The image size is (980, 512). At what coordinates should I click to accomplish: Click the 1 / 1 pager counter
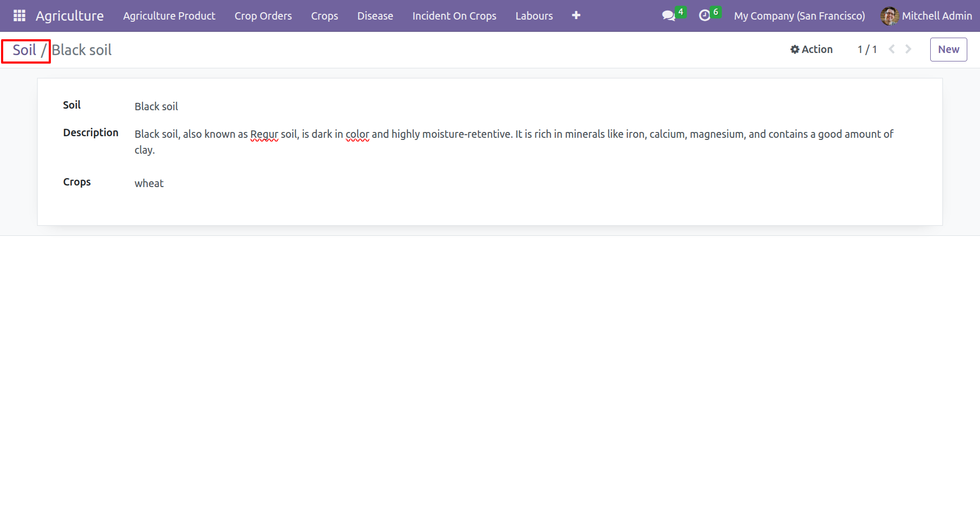point(867,49)
